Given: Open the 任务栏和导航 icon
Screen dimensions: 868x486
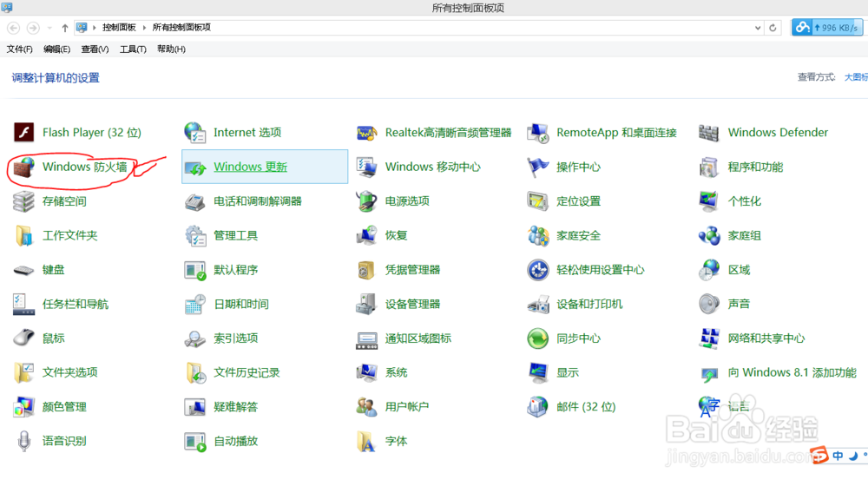Looking at the screenshot, I should click(x=23, y=304).
